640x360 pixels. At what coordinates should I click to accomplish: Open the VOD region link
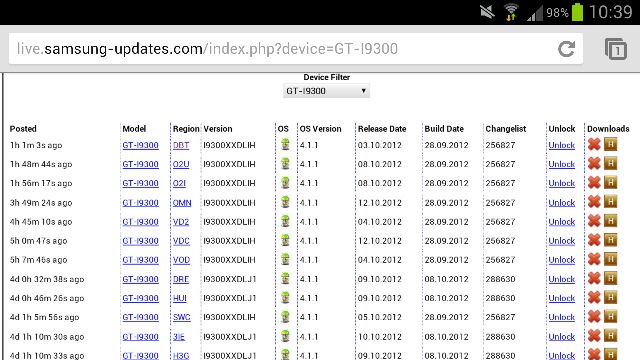pos(181,260)
